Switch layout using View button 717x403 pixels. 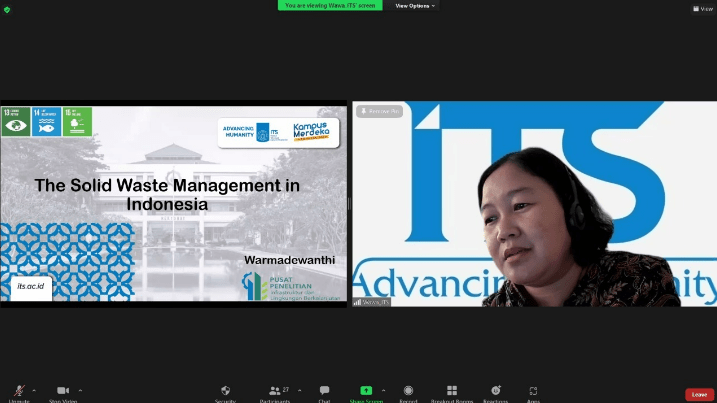[702, 8]
